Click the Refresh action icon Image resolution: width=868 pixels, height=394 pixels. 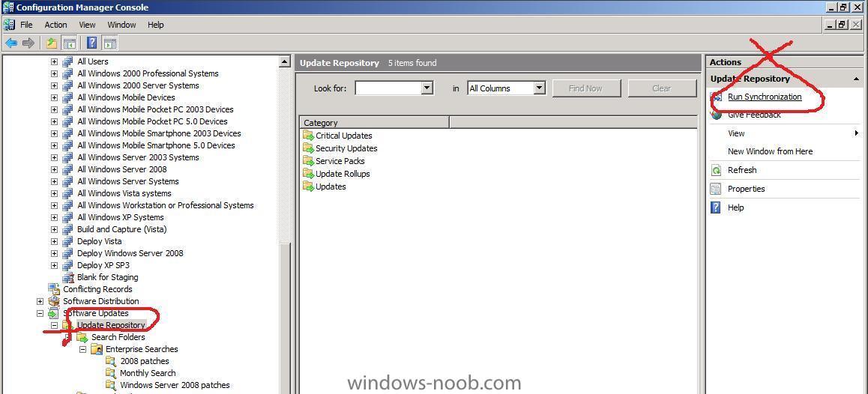[x=717, y=171]
